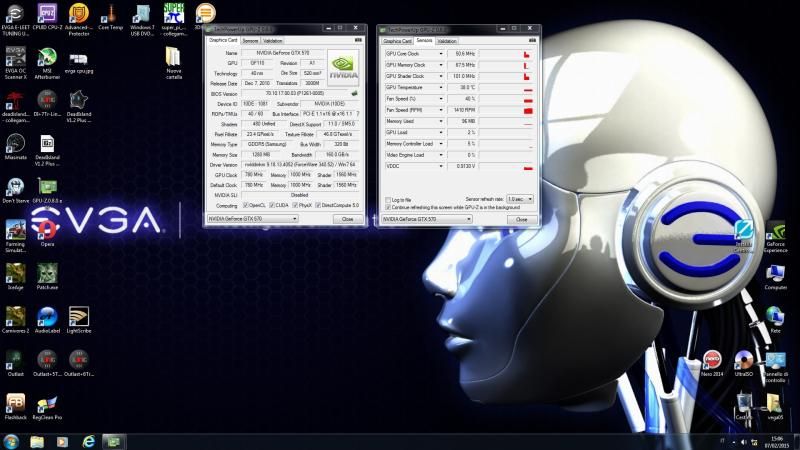800x450 pixels.
Task: Select the Carnivores 2 desktop icon
Action: click(x=15, y=320)
